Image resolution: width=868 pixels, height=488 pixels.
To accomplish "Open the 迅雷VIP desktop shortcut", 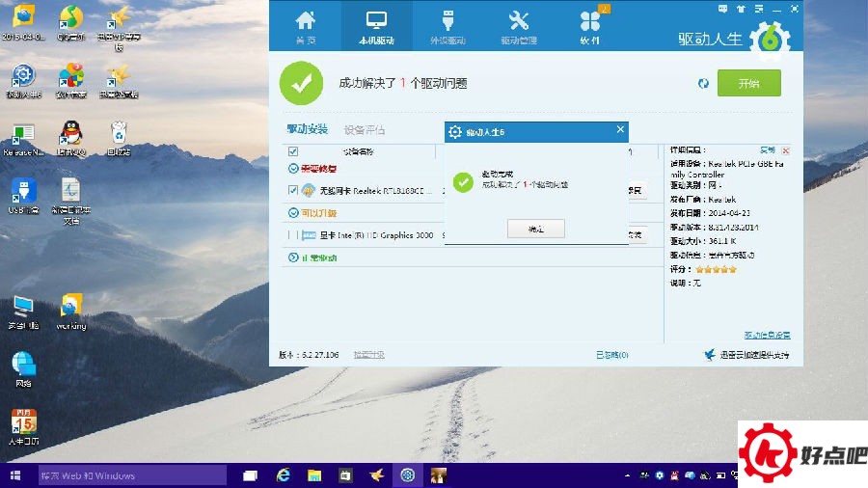I will [119, 16].
